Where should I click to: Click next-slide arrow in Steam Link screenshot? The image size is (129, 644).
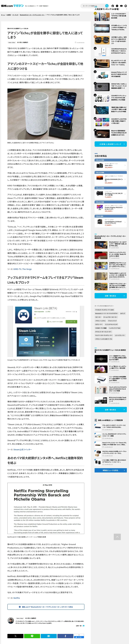78,342
